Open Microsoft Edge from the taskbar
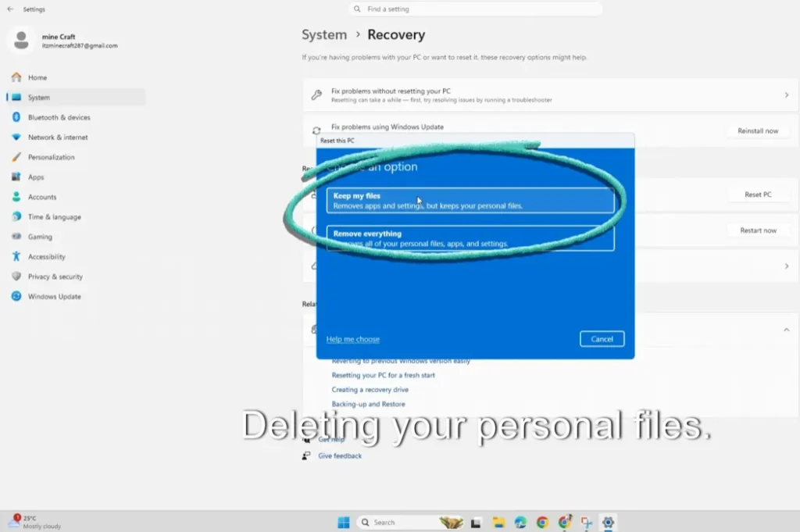Image resolution: width=800 pixels, height=532 pixels. coord(520,523)
